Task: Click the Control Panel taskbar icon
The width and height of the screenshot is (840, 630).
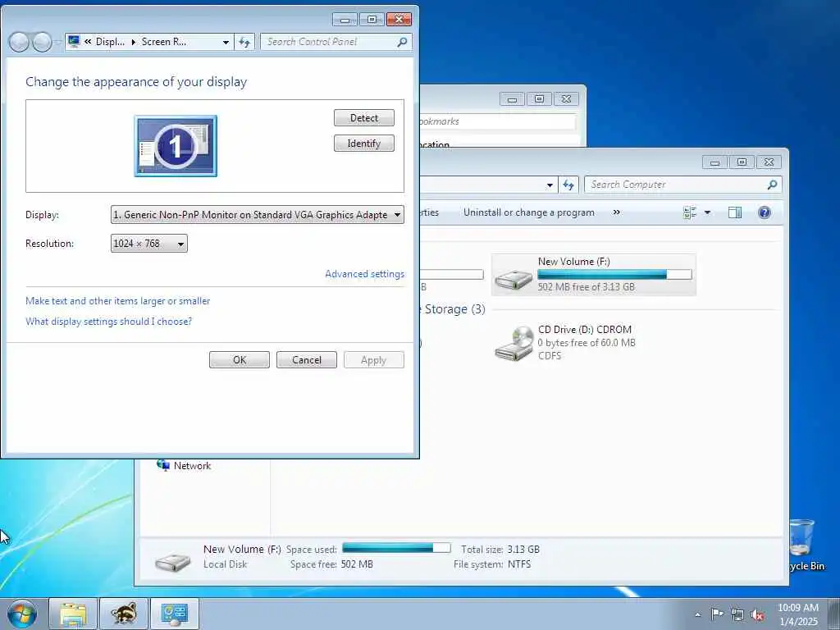Action: click(x=175, y=614)
